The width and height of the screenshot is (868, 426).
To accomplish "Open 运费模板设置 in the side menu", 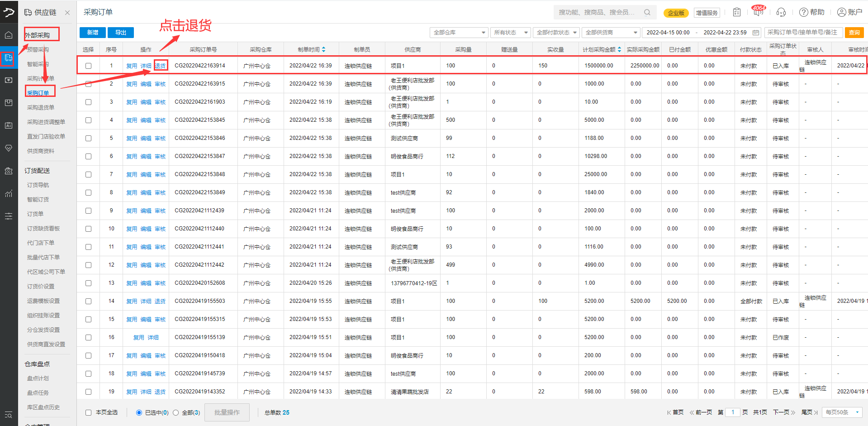I will (43, 301).
